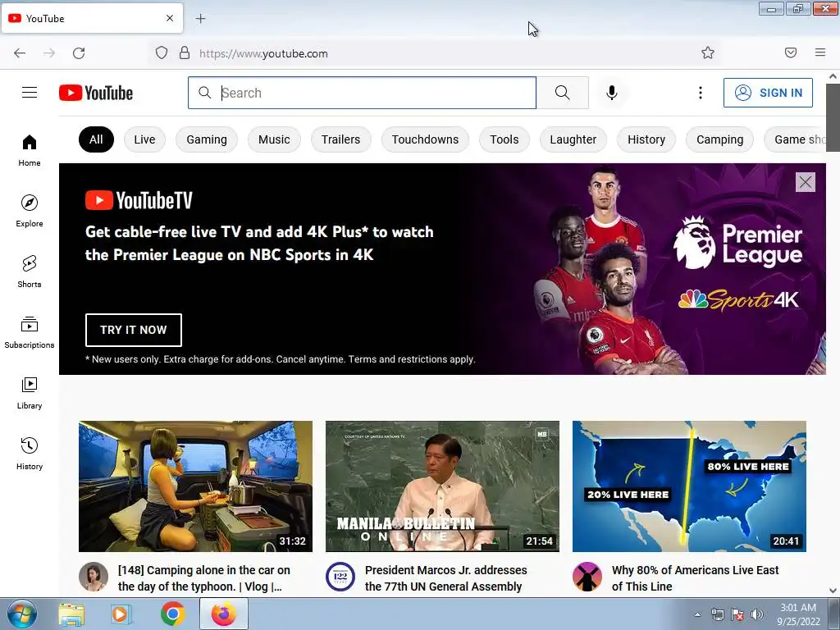Launch the media player from the taskbar
The width and height of the screenshot is (840, 630).
coord(121,614)
